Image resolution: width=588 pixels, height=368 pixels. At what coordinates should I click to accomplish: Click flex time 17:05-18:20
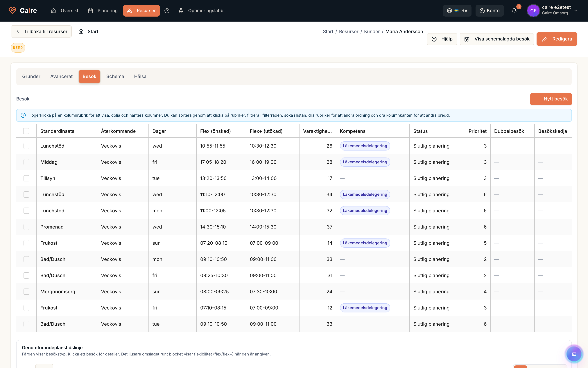[213, 162]
